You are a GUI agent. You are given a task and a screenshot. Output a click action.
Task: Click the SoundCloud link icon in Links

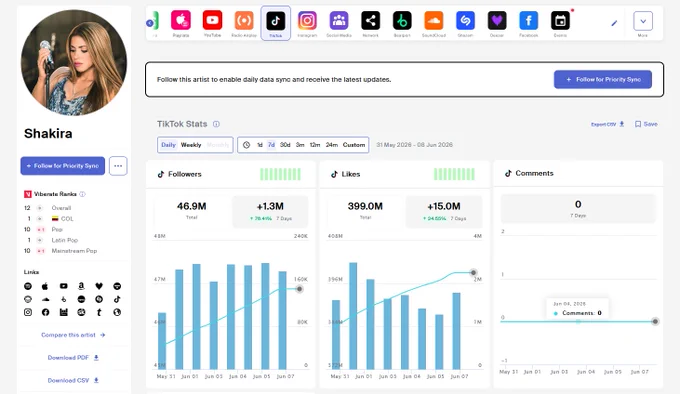click(45, 299)
